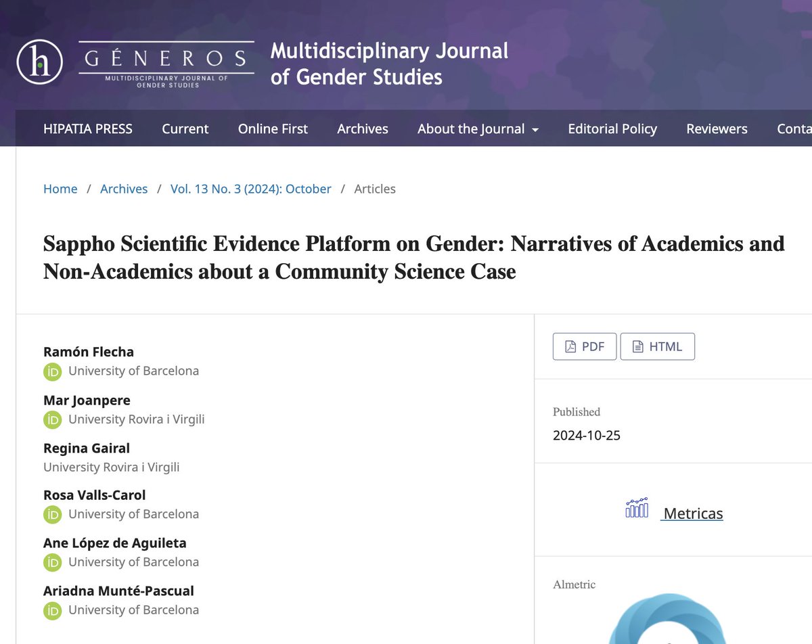This screenshot has width=812, height=644.
Task: Open Archives in the top navigation bar
Action: [x=363, y=129]
